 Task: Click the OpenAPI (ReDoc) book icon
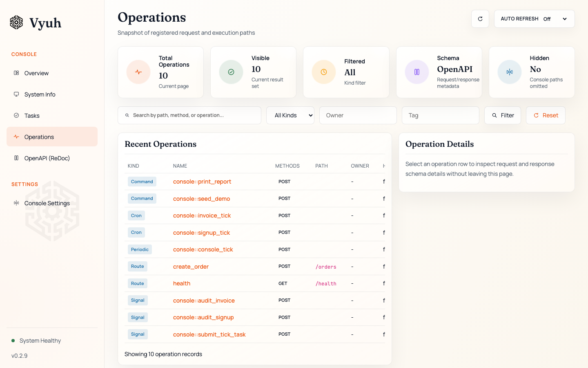point(16,158)
